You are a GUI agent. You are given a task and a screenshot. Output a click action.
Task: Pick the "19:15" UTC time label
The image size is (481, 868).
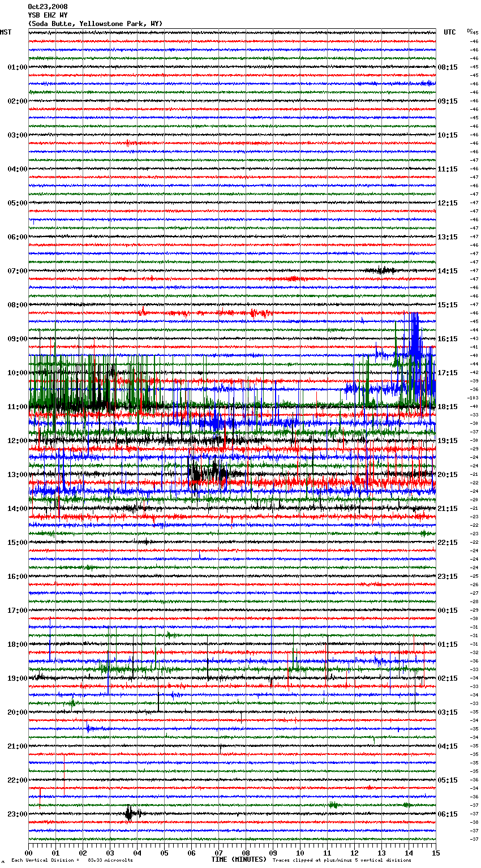[448, 441]
